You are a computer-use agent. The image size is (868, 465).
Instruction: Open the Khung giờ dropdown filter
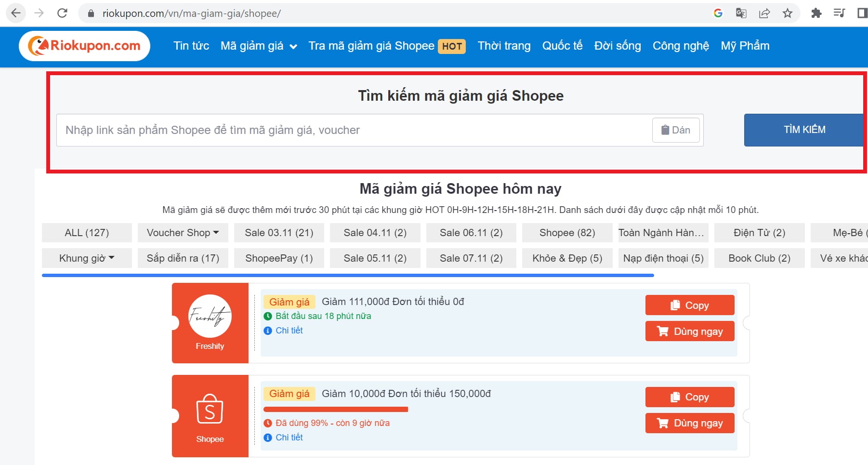tap(87, 258)
